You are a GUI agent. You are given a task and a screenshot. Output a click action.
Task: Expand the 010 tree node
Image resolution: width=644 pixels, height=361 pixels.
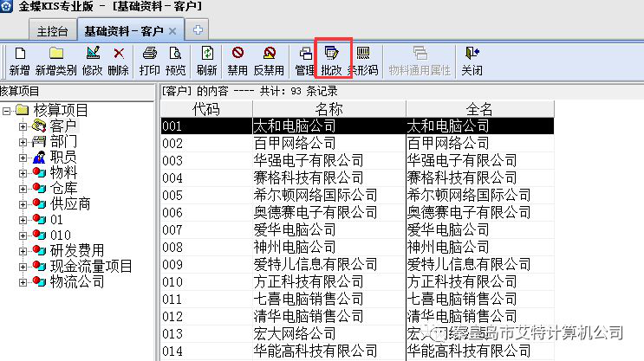pos(23,235)
